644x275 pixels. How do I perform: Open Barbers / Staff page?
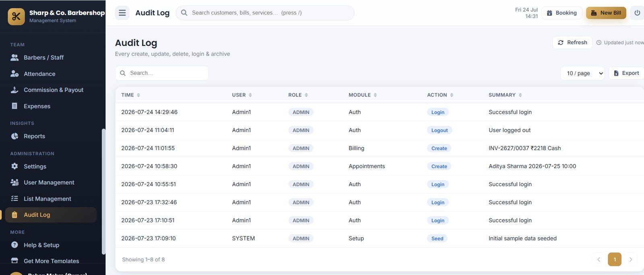pyautogui.click(x=51, y=57)
